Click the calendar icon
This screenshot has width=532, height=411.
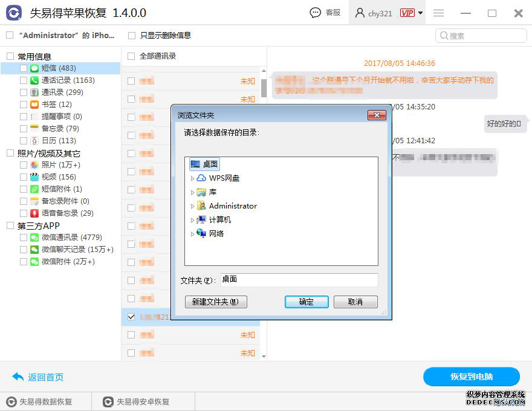click(34, 141)
